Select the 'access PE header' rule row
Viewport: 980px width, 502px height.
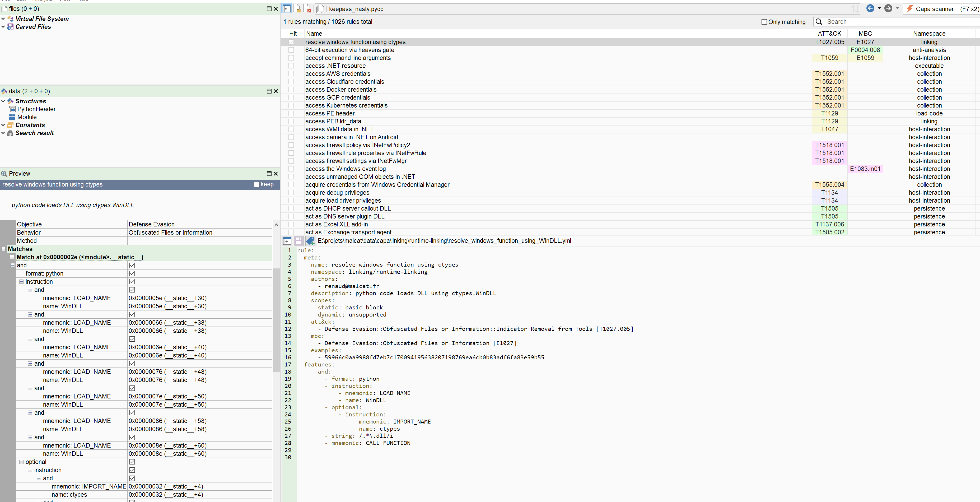[631, 113]
